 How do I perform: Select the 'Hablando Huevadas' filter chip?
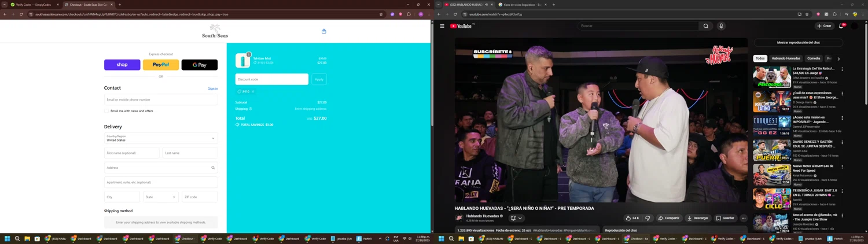click(786, 58)
